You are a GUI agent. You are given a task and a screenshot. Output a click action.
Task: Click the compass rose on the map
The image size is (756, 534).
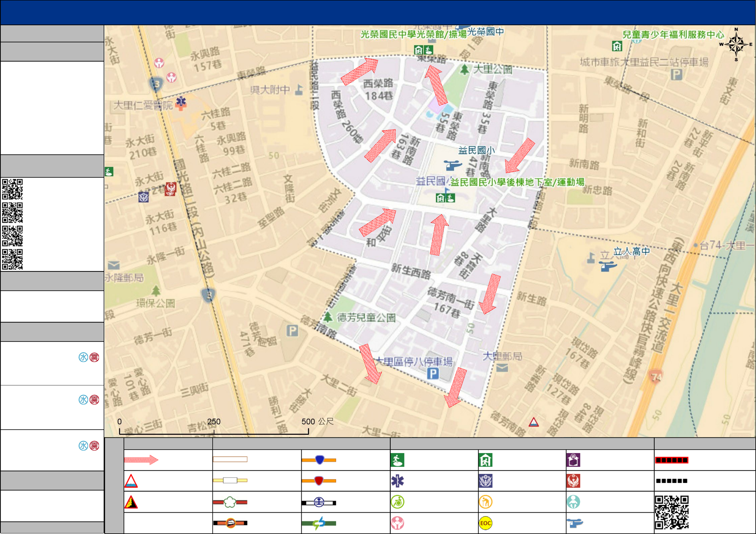pos(736,45)
